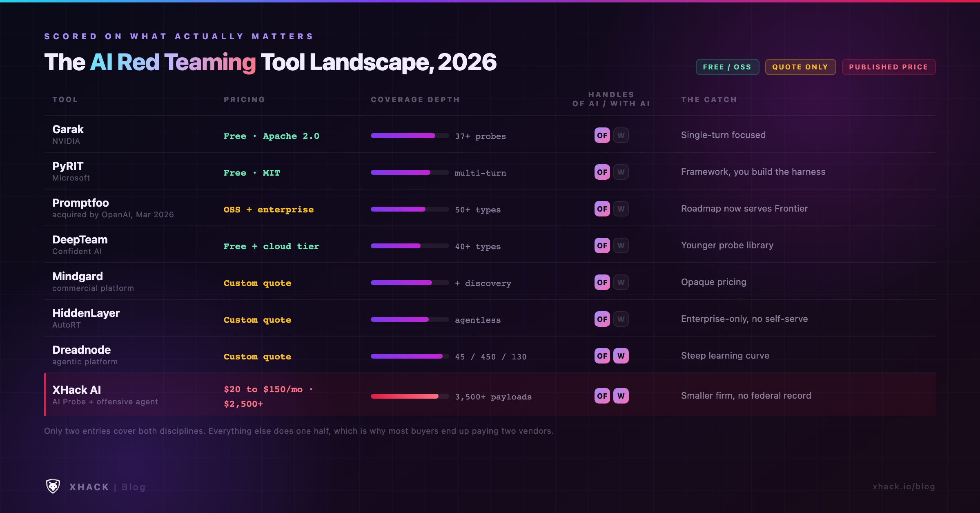Click the W badge in HiddenLayer row
Viewport: 980px width, 513px height.
click(x=621, y=319)
